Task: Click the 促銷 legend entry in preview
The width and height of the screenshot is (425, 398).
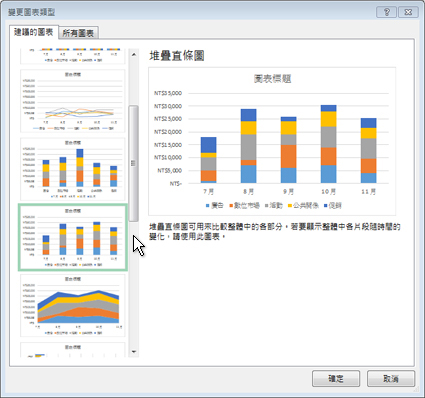Action: [x=333, y=206]
